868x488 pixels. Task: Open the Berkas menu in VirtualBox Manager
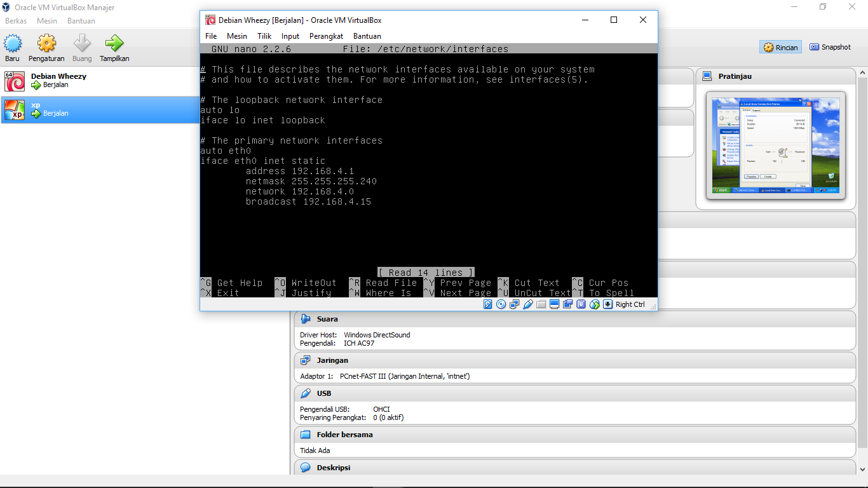[16, 20]
